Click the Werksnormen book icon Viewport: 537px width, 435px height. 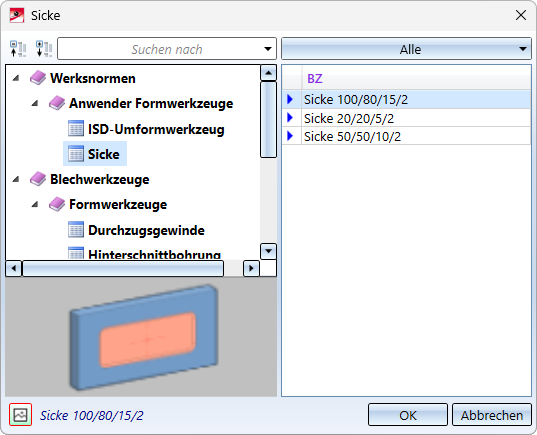click(38, 78)
